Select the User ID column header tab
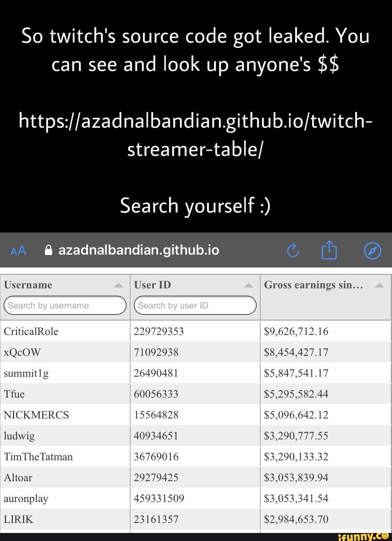The image size is (392, 541). [153, 285]
